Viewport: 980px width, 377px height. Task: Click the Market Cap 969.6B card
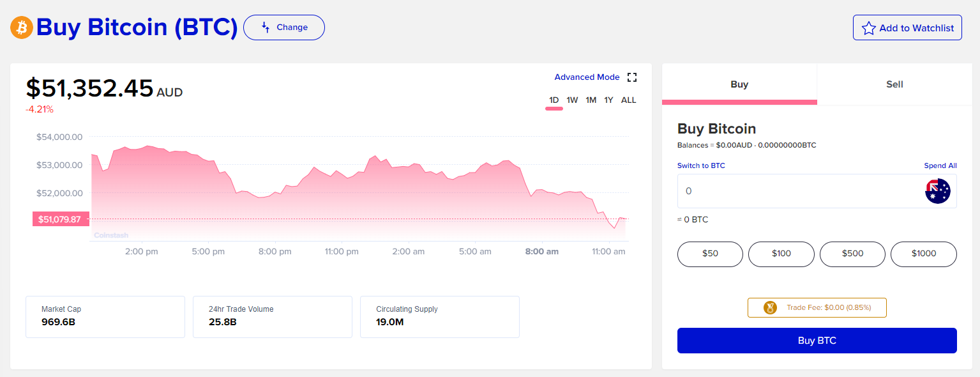point(105,317)
